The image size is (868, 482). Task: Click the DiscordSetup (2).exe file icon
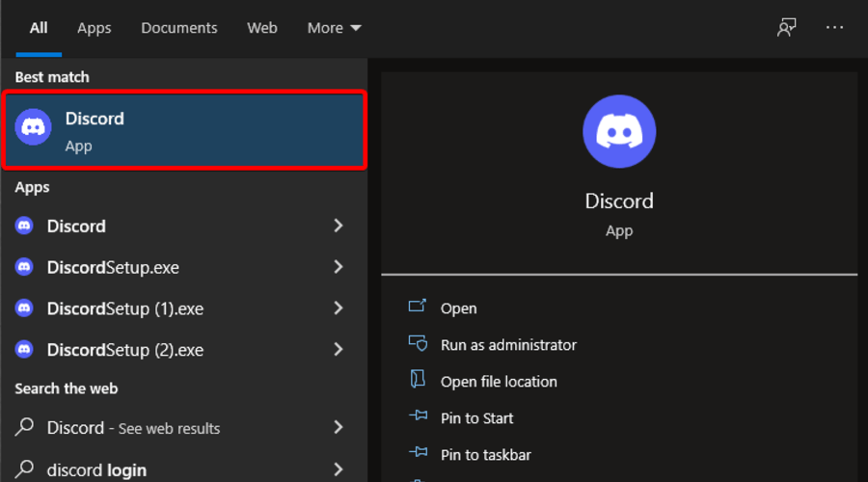tap(25, 350)
